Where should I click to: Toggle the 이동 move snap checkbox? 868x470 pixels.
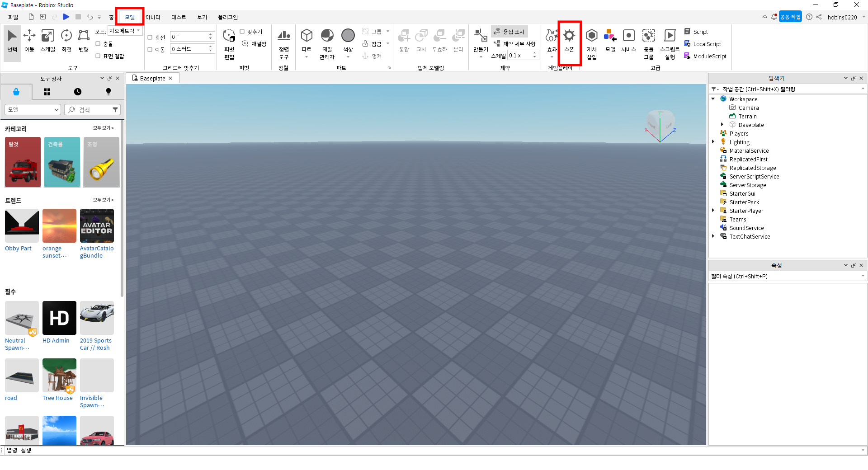coord(150,50)
